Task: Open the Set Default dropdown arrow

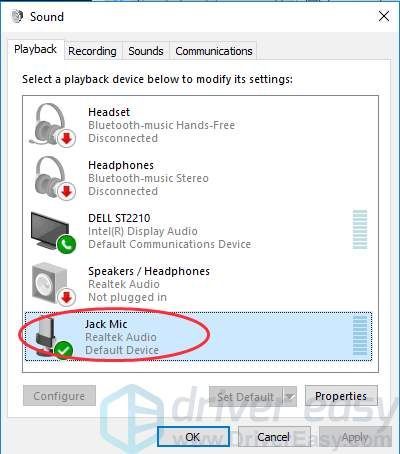Action: [290, 396]
